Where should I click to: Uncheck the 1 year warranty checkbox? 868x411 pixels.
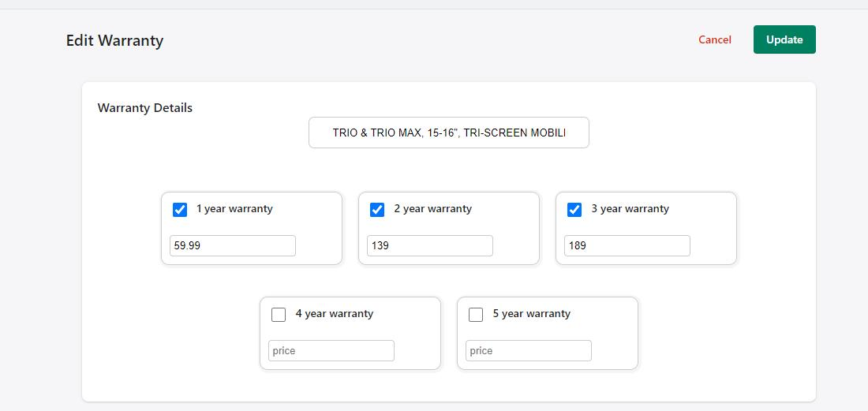(180, 210)
